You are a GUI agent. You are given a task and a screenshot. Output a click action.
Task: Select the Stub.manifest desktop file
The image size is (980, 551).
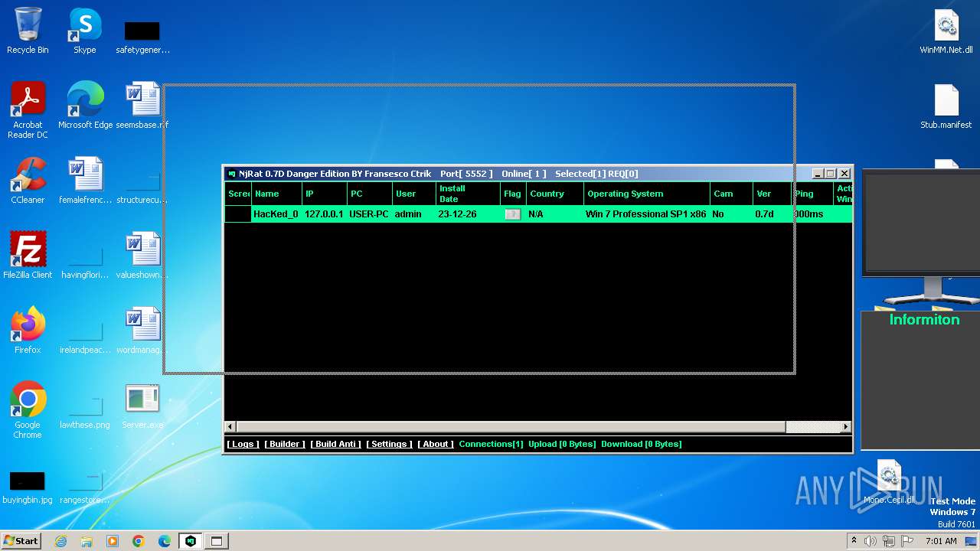tap(946, 106)
